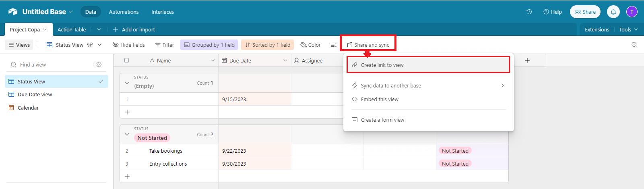The height and width of the screenshot is (189, 644).
Task: Click the Share button
Action: click(585, 12)
